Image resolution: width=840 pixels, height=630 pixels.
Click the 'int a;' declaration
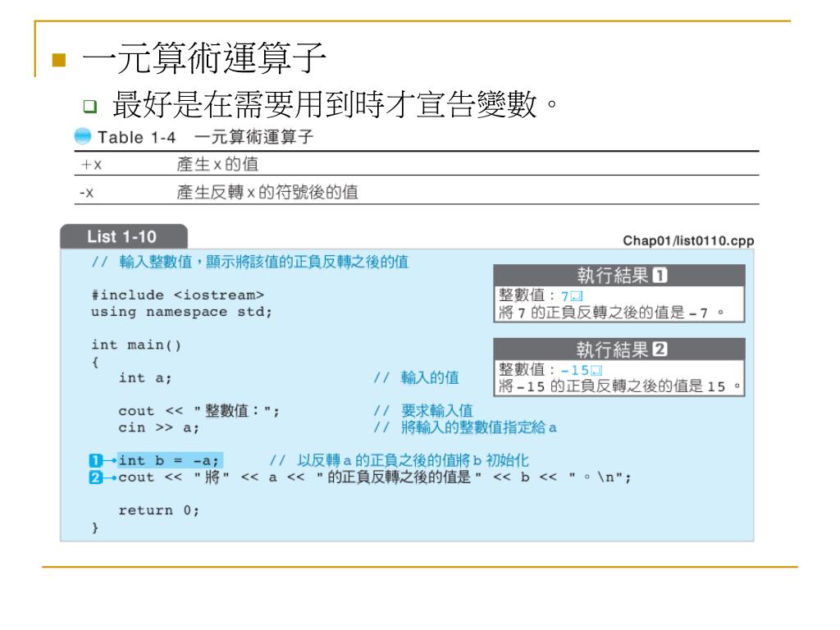tap(145, 378)
